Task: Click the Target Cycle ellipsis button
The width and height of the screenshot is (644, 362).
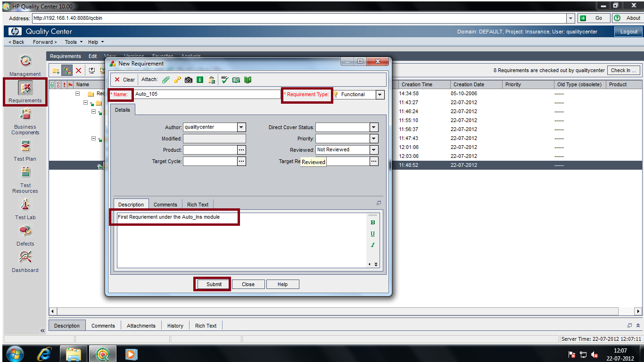Action: [241, 161]
